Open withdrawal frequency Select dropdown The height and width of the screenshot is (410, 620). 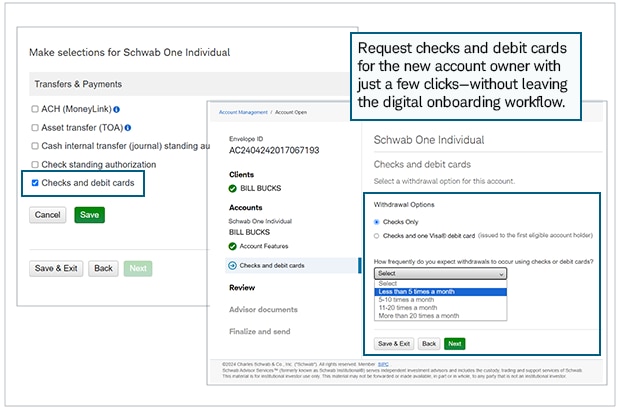pyautogui.click(x=440, y=274)
